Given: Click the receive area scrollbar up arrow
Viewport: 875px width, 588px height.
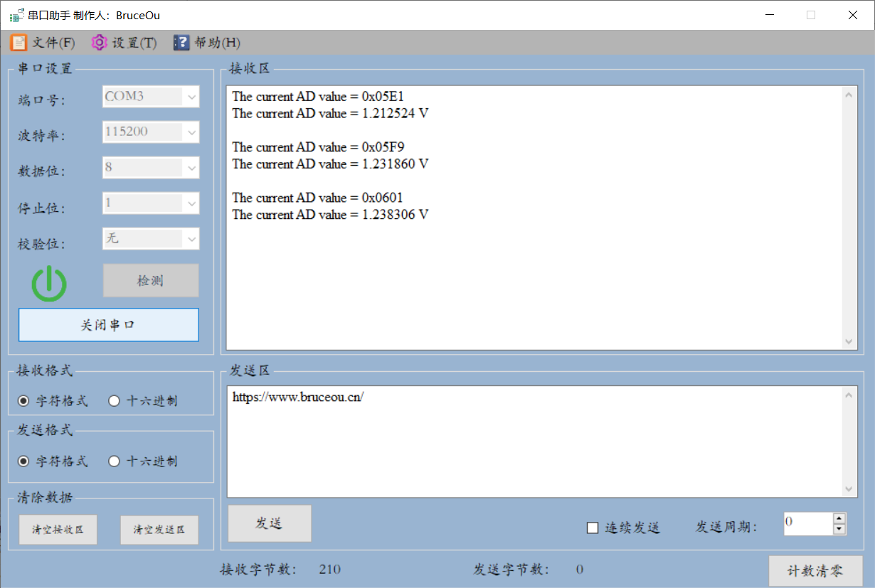Looking at the screenshot, I should pyautogui.click(x=849, y=94).
